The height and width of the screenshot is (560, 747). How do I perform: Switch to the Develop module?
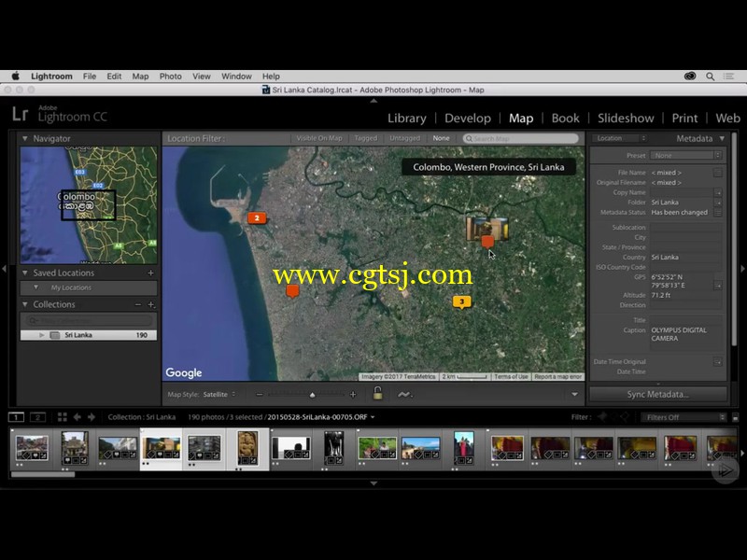tap(468, 119)
